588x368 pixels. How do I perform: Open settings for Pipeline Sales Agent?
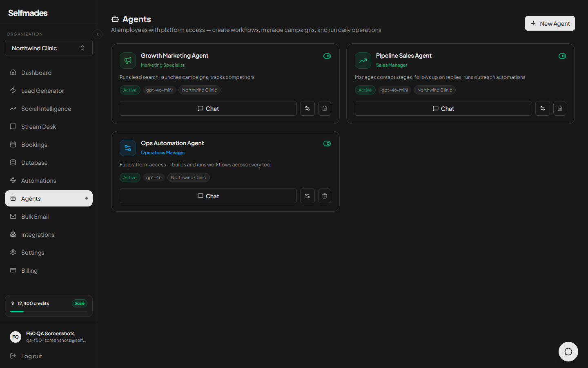click(543, 108)
